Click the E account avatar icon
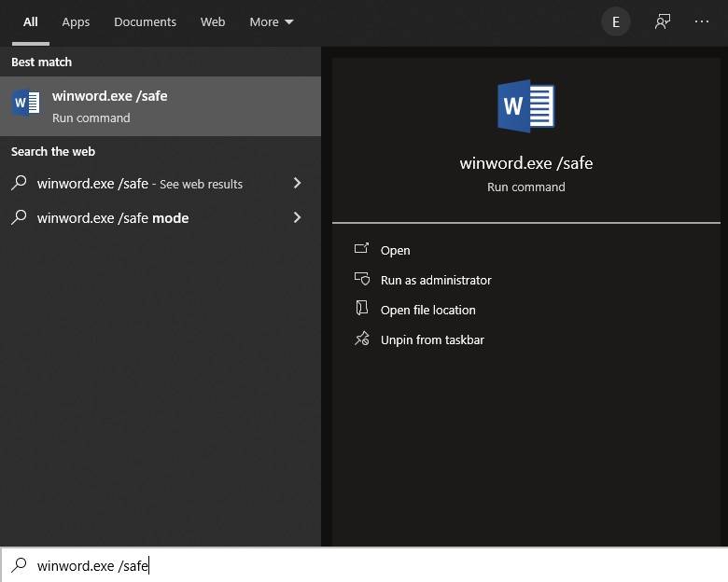The height and width of the screenshot is (582, 728). tap(615, 21)
